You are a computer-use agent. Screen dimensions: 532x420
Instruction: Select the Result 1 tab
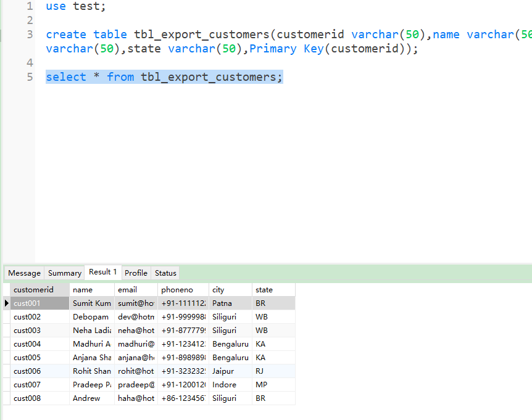pos(102,272)
